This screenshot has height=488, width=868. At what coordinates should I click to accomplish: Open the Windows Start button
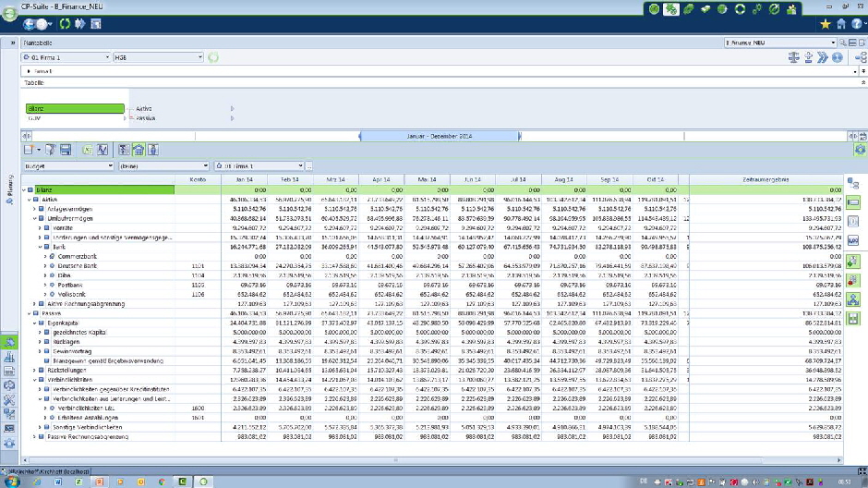click(x=12, y=482)
